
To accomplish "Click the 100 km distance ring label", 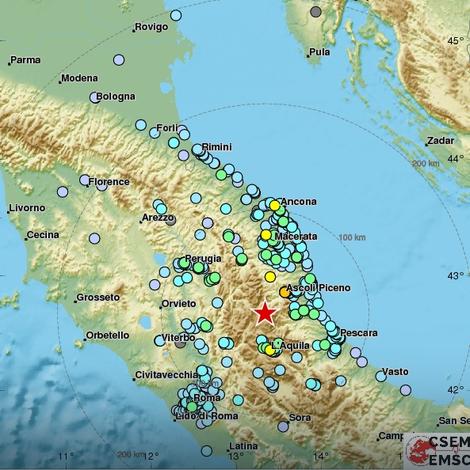I will pos(352,237).
